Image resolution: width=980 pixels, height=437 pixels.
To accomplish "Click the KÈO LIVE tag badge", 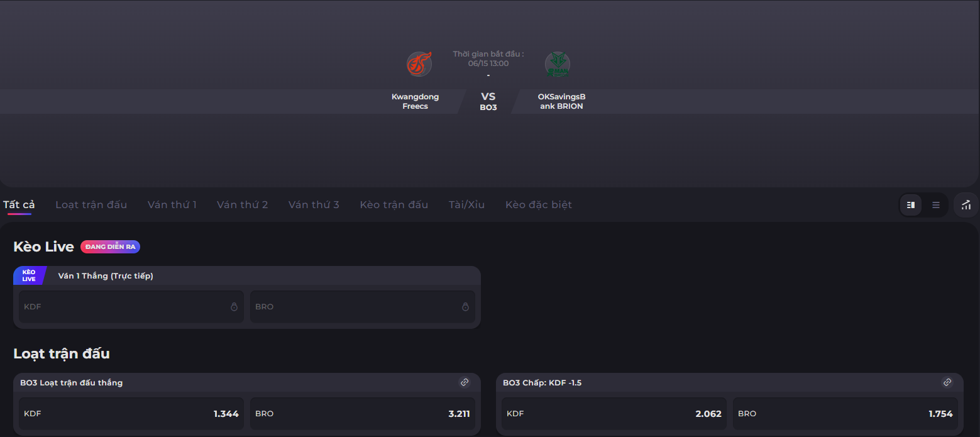I will pos(29,275).
